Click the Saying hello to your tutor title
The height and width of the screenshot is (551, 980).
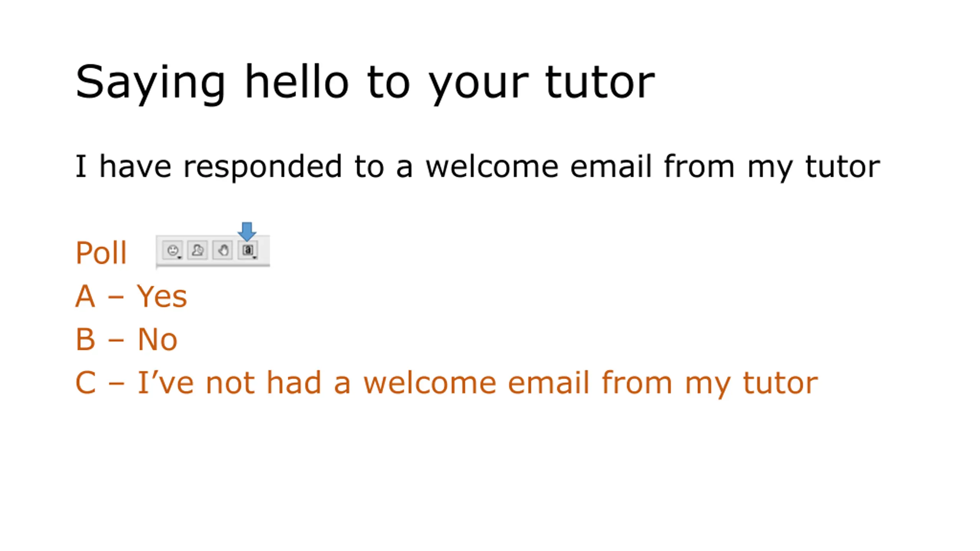pos(365,82)
